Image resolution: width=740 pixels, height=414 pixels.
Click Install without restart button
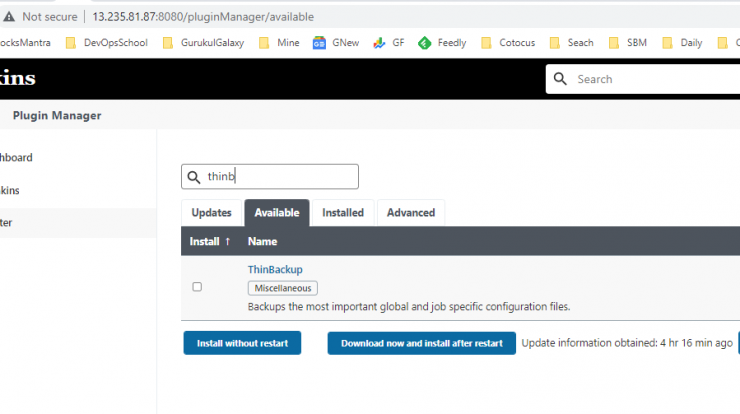(x=242, y=343)
